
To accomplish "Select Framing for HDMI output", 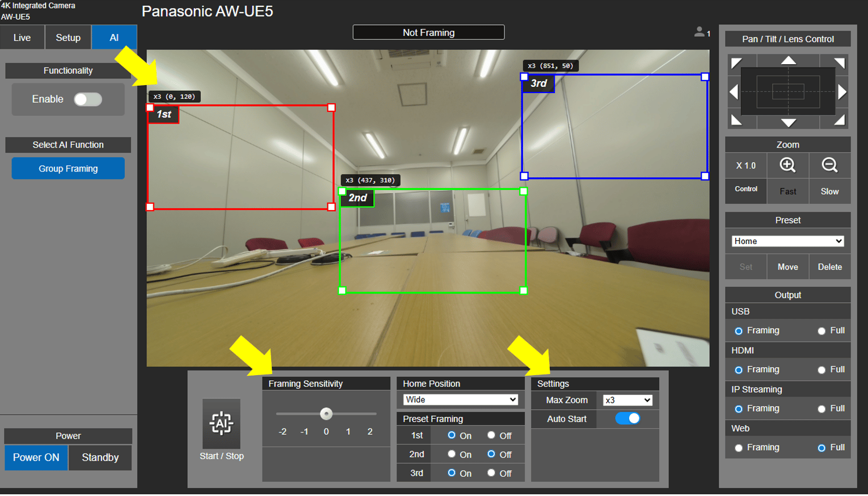I will pyautogui.click(x=739, y=370).
